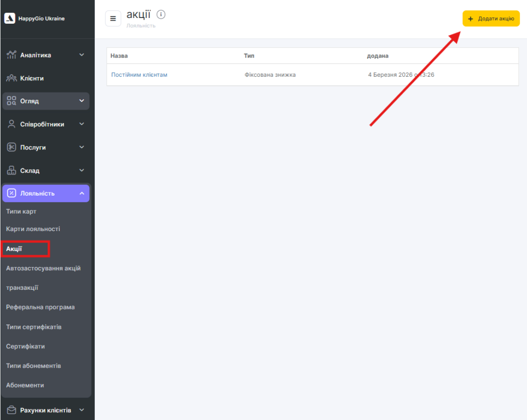Click the Послуги scissors icon

[11, 147]
